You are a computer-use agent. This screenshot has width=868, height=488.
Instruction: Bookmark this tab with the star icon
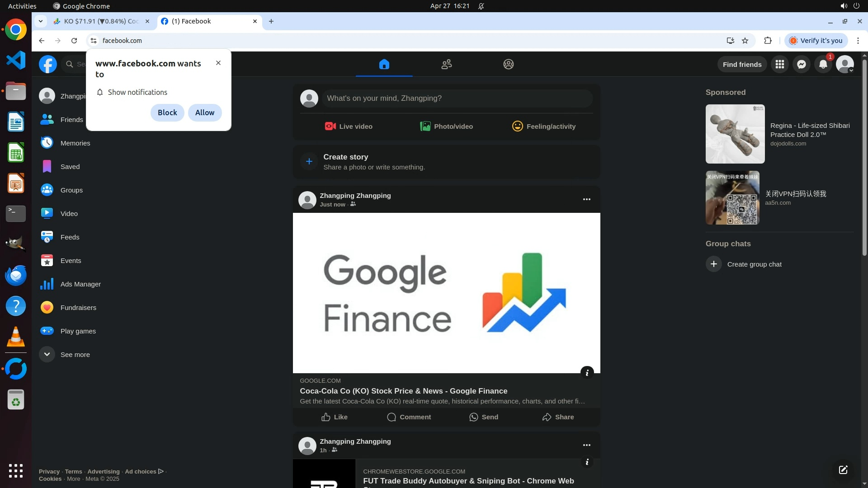click(x=745, y=41)
